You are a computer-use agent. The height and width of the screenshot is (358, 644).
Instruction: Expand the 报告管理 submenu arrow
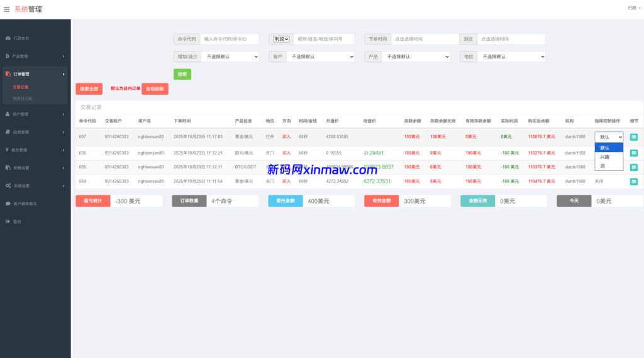[x=64, y=150]
